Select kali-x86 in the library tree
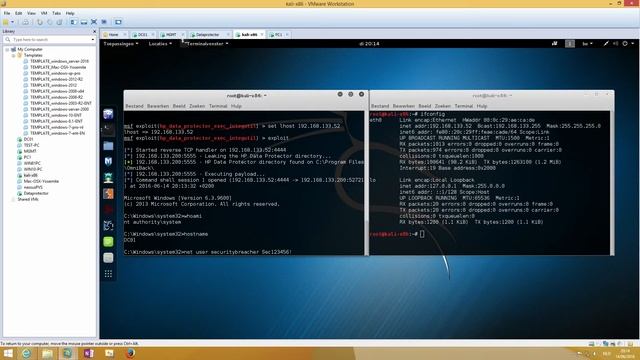Viewport: 640px width, 360px height. [31, 175]
